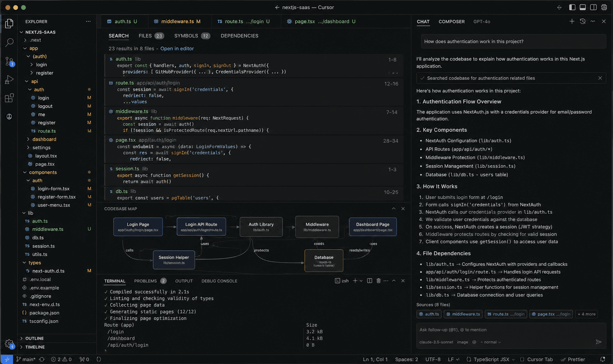Click the notifications bell in status bar
Screen dimensions: 613x364
pos(602,359)
